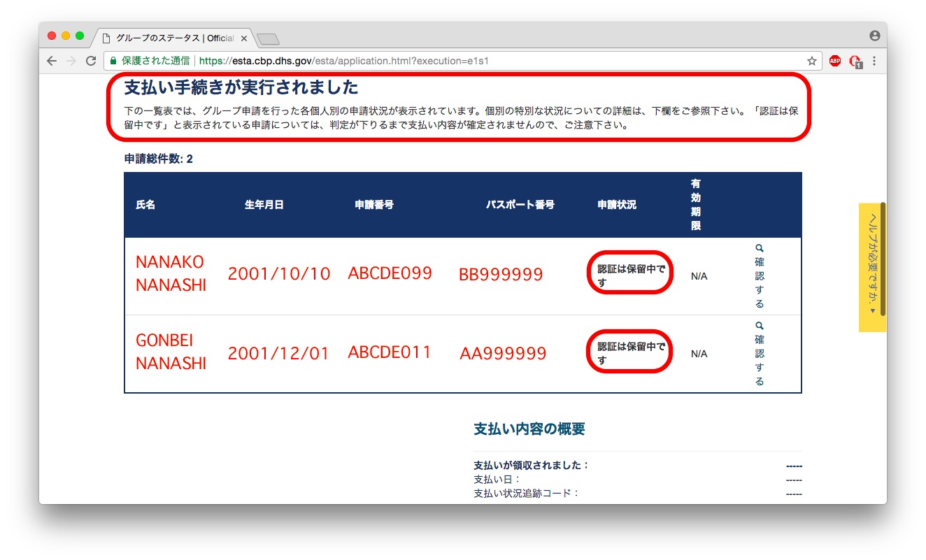Click 確認する link for GONBEI NANASHI

(x=760, y=360)
